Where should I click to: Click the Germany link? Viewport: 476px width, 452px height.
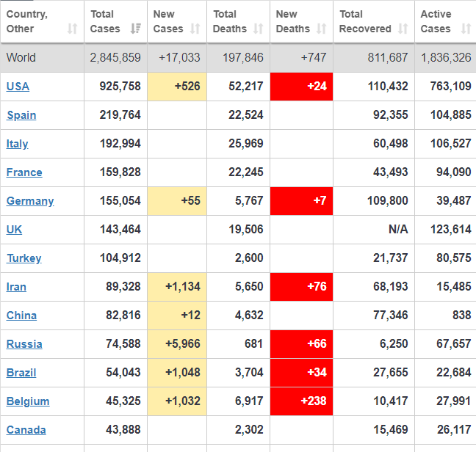point(30,201)
